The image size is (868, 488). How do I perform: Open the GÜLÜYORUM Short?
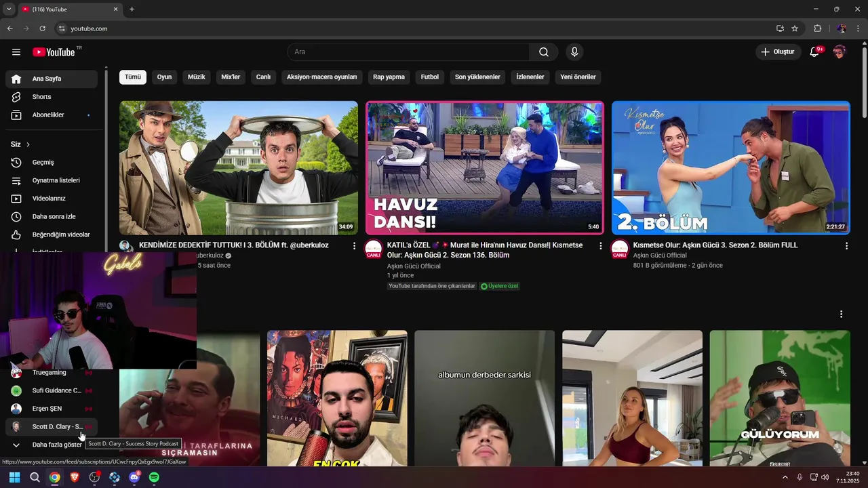(780, 399)
